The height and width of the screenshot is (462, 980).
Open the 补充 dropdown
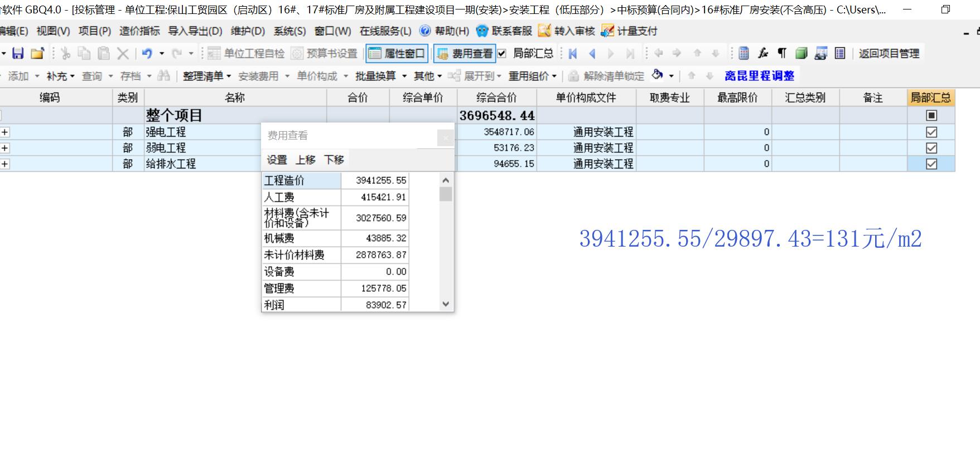60,76
